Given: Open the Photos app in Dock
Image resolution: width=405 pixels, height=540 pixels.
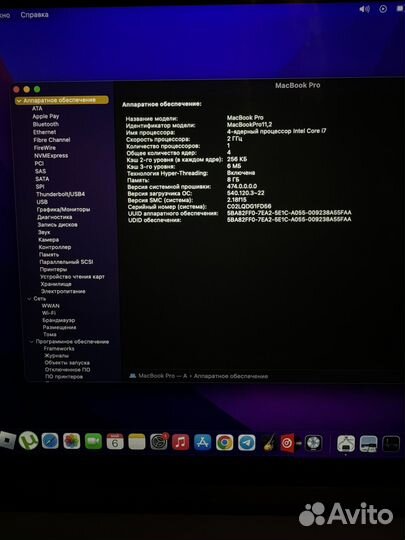Looking at the screenshot, I should coord(72,441).
